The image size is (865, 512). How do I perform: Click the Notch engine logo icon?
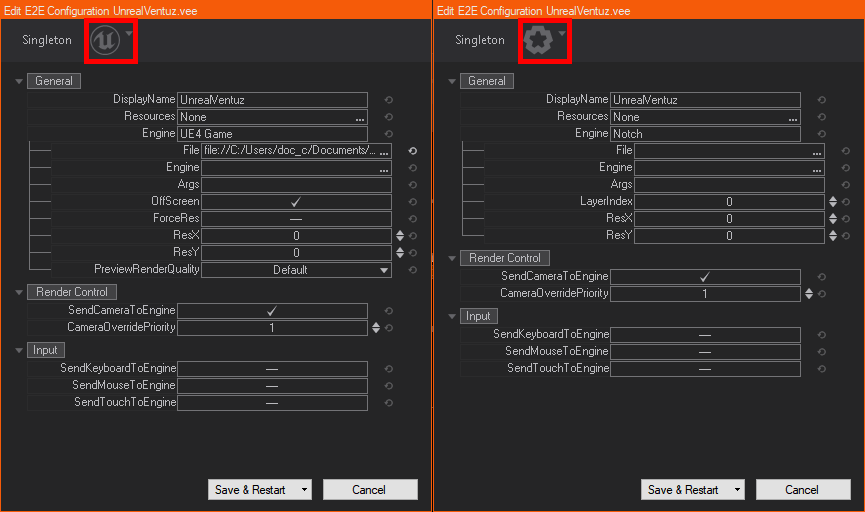(x=537, y=40)
